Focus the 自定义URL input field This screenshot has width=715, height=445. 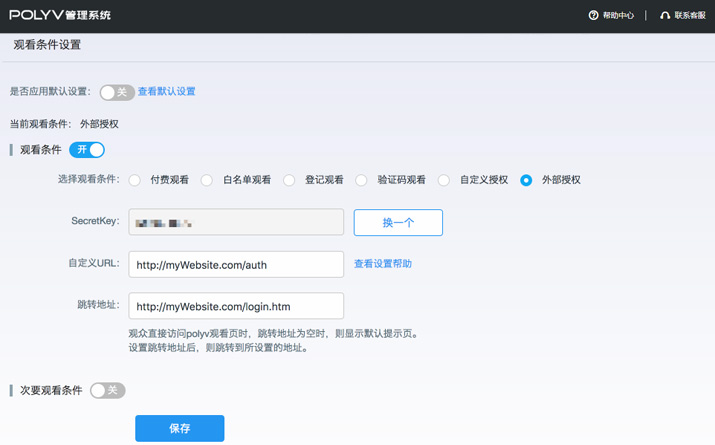(236, 264)
